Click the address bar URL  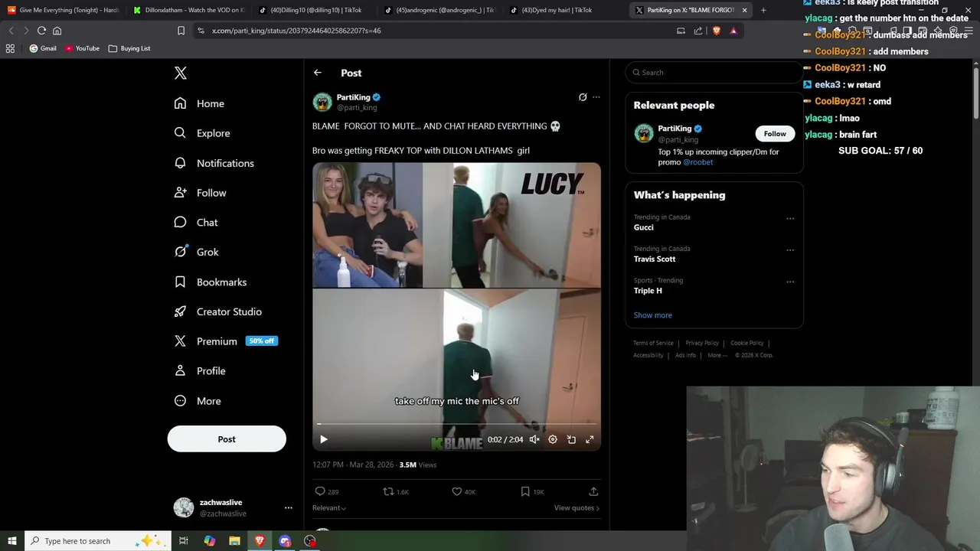tap(296, 31)
